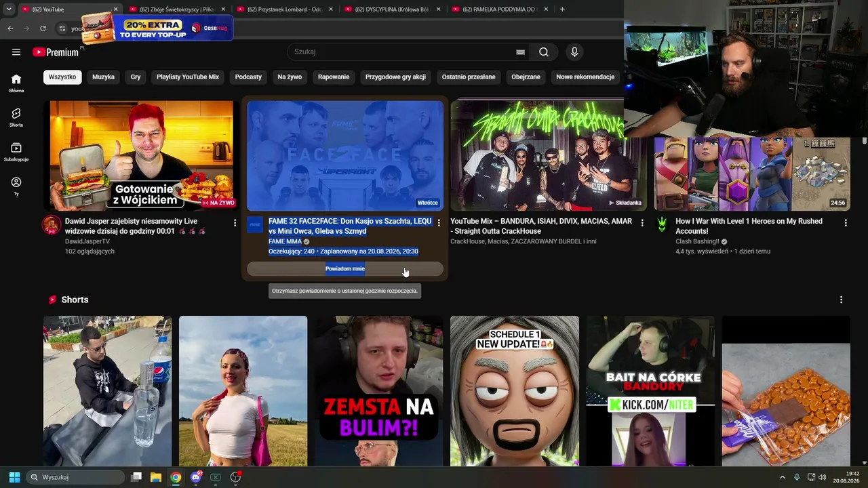Select the Obejrzane filter chip

[526, 77]
